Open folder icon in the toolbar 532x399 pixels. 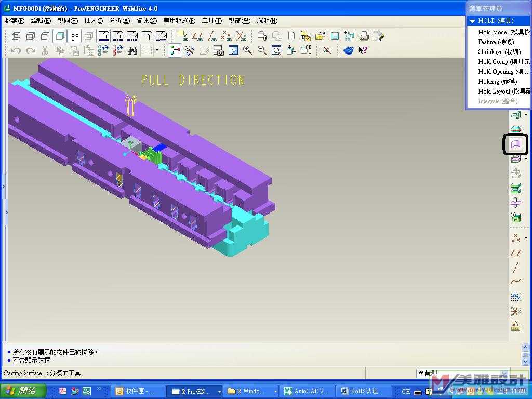click(320, 36)
